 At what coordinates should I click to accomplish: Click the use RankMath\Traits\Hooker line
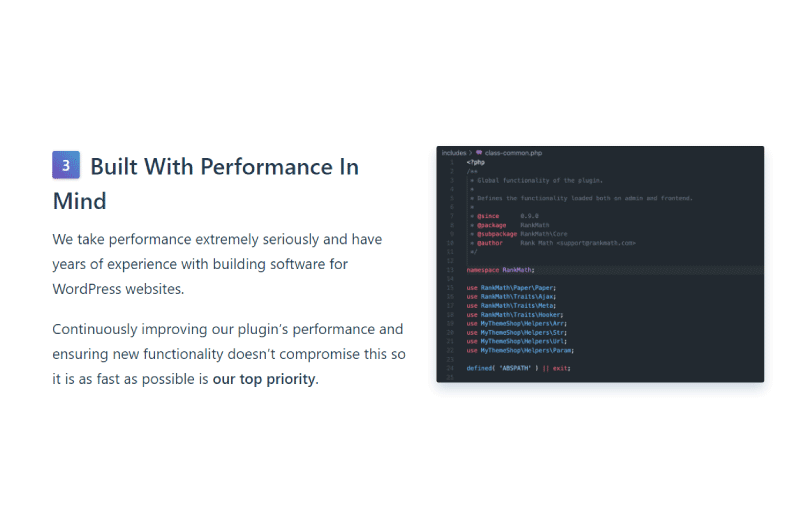(x=515, y=315)
